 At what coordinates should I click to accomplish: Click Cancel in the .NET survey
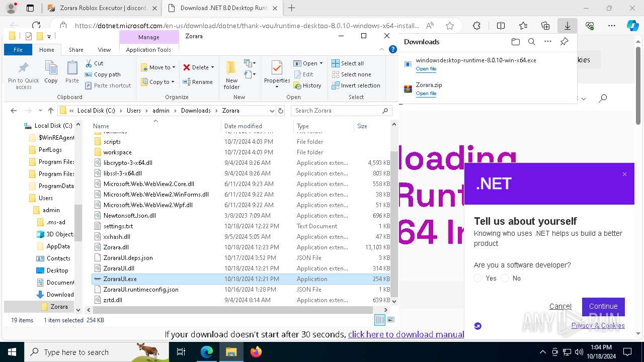(560, 306)
